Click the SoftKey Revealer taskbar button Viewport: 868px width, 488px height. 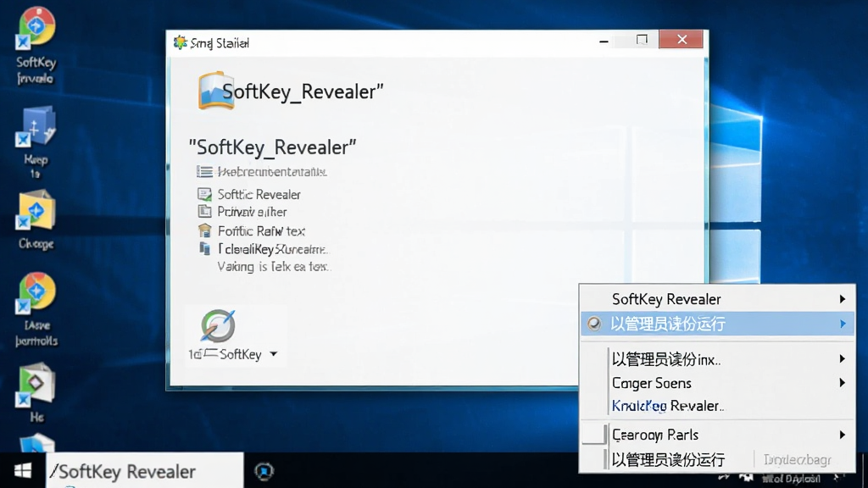click(x=144, y=471)
